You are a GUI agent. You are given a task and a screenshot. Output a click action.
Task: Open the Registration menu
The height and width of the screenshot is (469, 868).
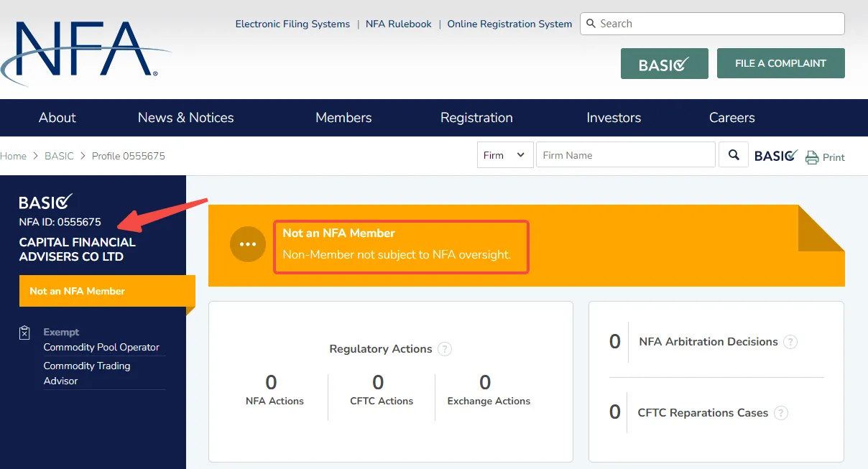point(476,118)
